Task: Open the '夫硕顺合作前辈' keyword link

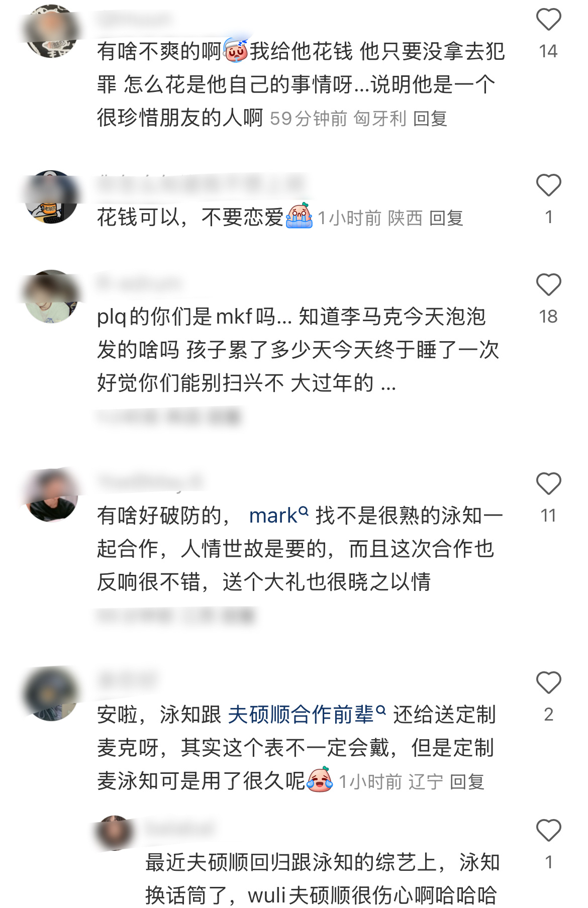Action: [x=301, y=715]
